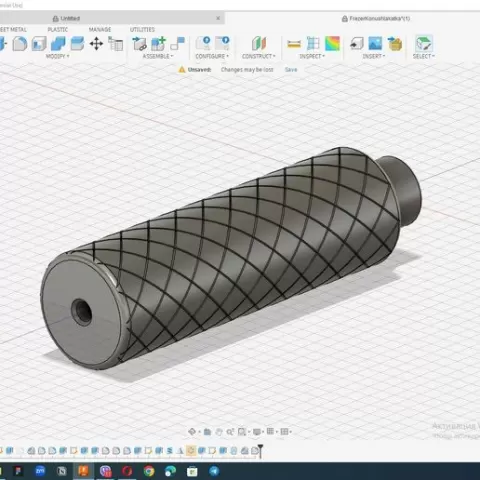Activate the Select tool icon
Image resolution: width=480 pixels, height=480 pixels.
(424, 44)
